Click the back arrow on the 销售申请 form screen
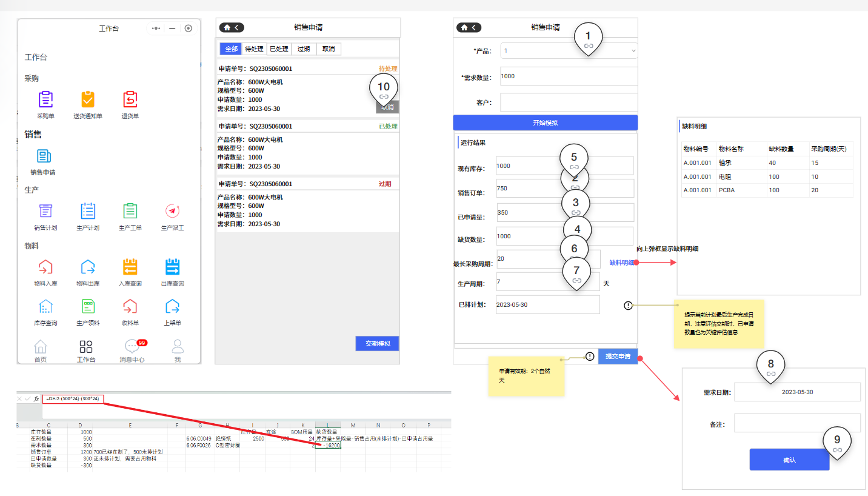Screen dimensions: 868x496 point(475,27)
